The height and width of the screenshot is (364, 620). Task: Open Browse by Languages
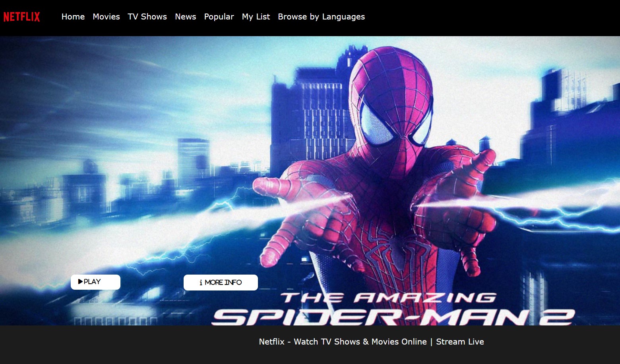[321, 17]
